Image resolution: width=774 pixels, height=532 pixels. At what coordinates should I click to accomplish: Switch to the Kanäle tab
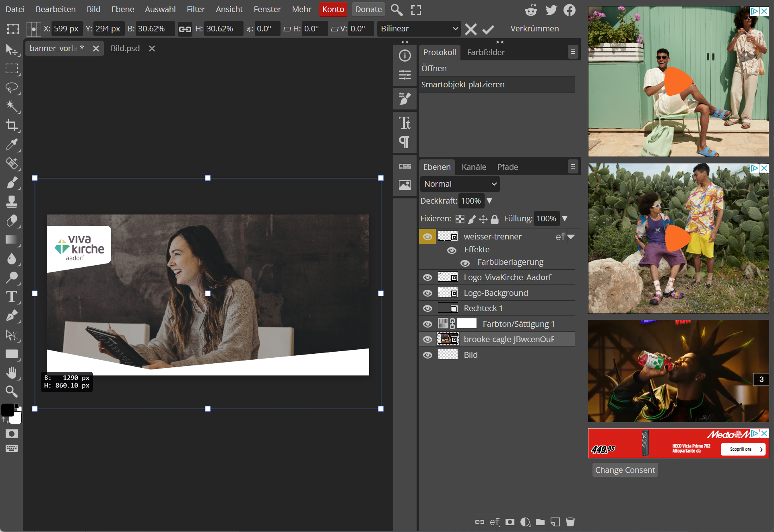(x=473, y=167)
